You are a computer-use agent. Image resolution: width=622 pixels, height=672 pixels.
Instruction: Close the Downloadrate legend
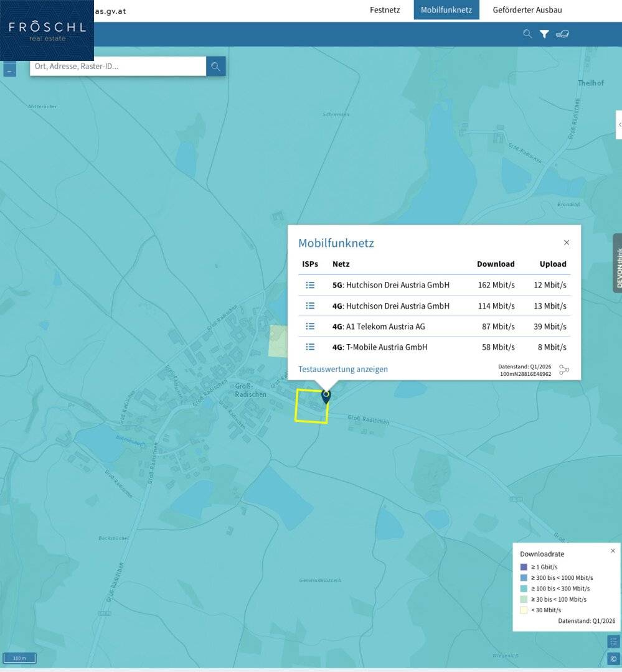click(x=613, y=551)
